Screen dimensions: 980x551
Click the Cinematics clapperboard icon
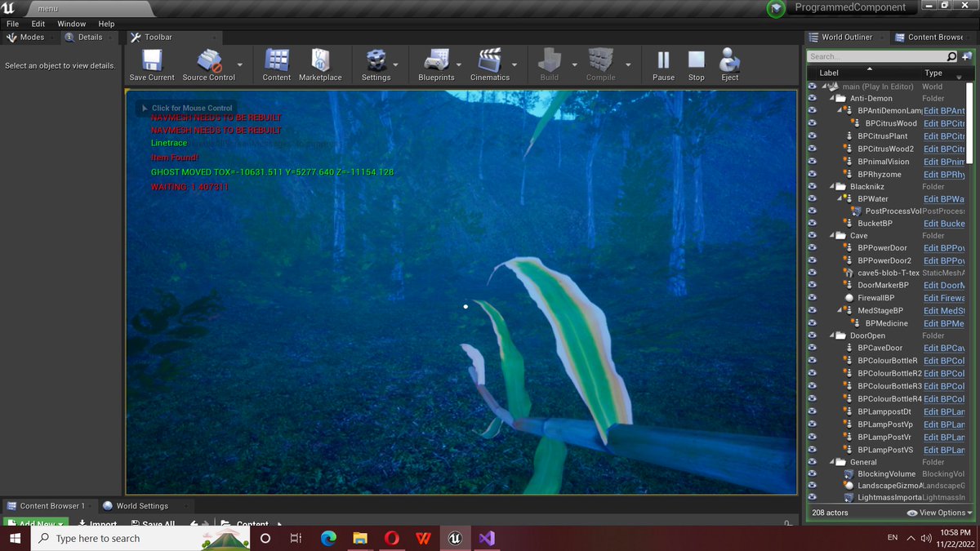tap(489, 60)
